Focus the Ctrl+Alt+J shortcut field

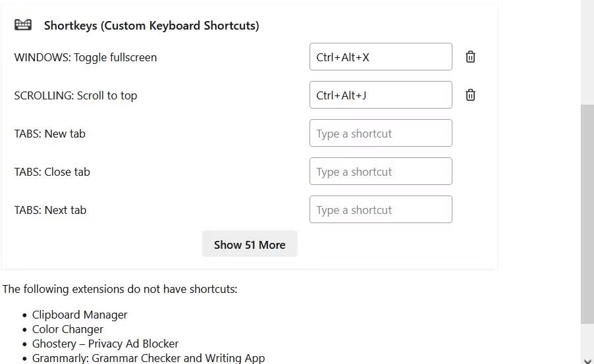[381, 95]
